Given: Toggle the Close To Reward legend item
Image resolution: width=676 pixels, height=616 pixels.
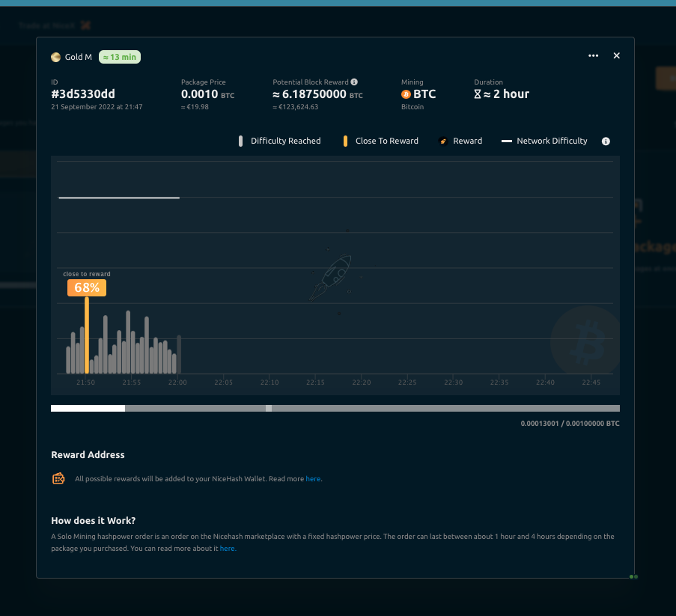Looking at the screenshot, I should click(380, 141).
